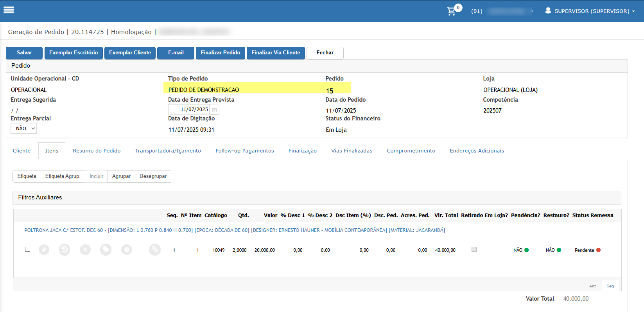This screenshot has height=312, width=644.
Task: Click the Agrupar button
Action: [x=121, y=176]
